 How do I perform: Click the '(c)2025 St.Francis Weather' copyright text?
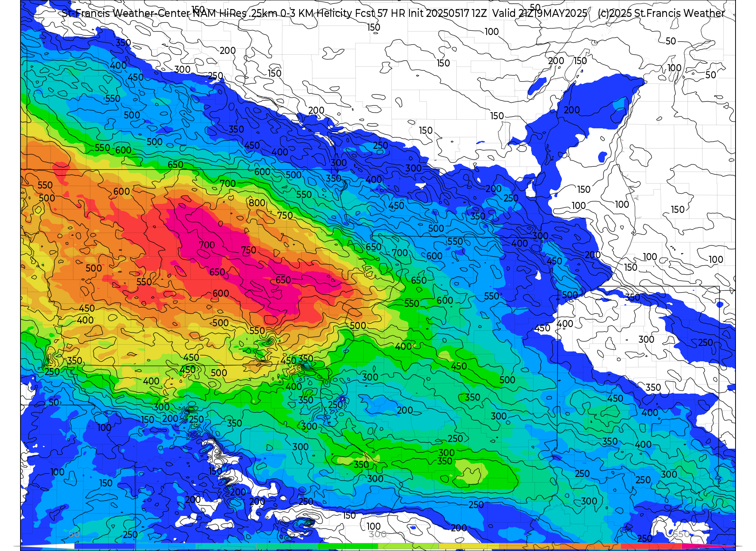pyautogui.click(x=661, y=13)
